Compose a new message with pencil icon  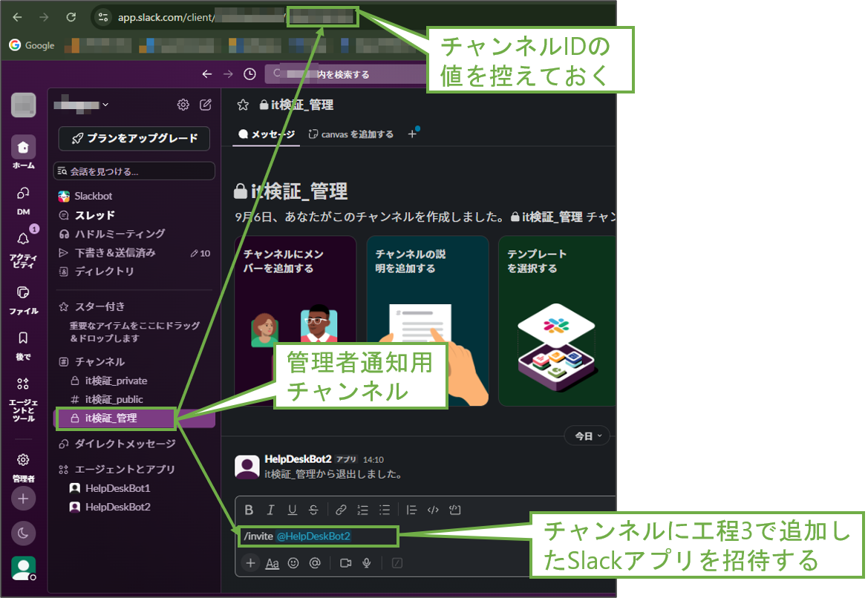(x=206, y=105)
